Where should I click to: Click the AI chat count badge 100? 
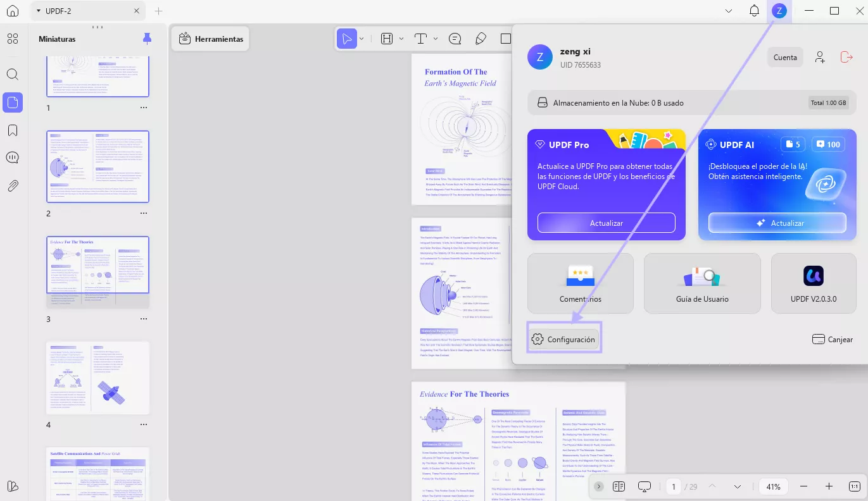pyautogui.click(x=828, y=144)
